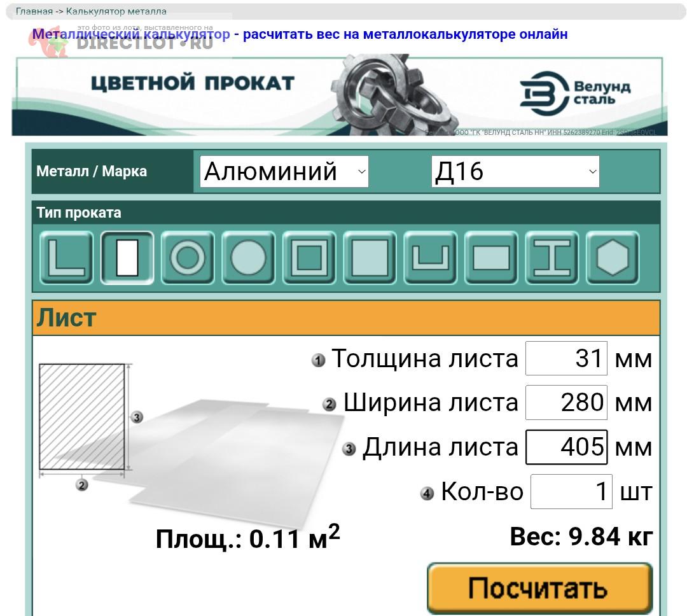
Task: Select the square tube profile icon
Action: tap(309, 258)
